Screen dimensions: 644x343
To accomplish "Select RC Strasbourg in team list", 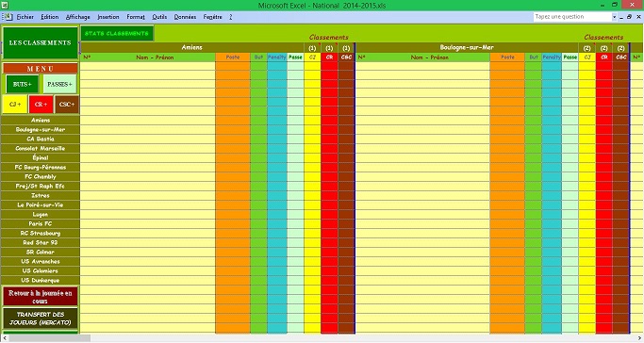I will pos(41,233).
